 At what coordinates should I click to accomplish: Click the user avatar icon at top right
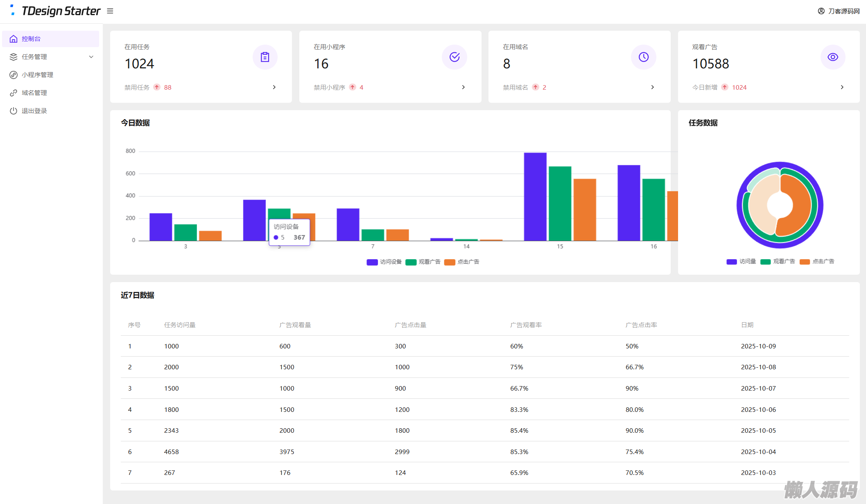[821, 11]
